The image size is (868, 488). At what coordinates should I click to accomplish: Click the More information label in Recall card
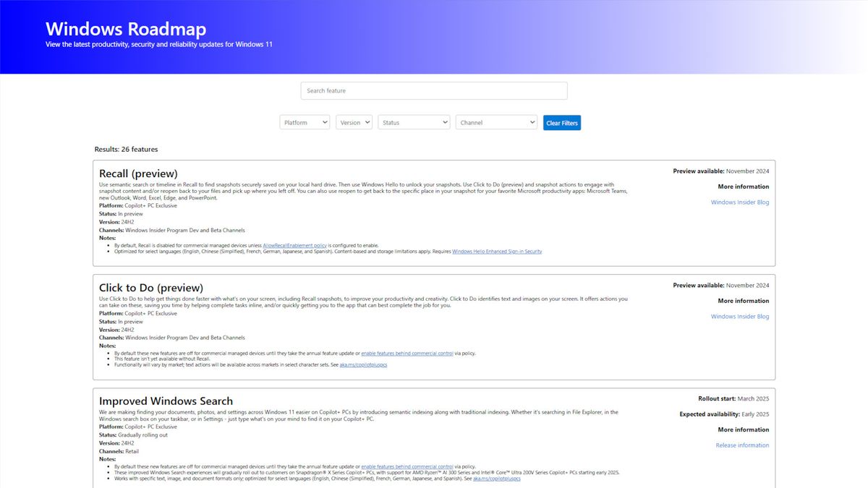pyautogui.click(x=744, y=187)
